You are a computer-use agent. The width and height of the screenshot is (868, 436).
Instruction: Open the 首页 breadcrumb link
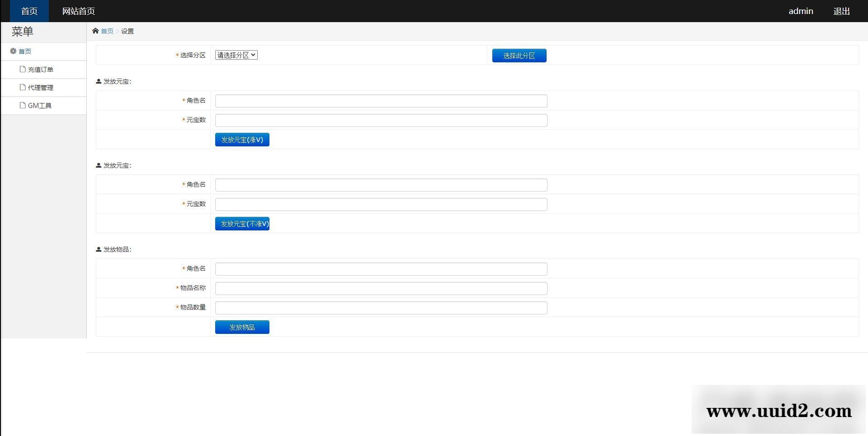(107, 31)
